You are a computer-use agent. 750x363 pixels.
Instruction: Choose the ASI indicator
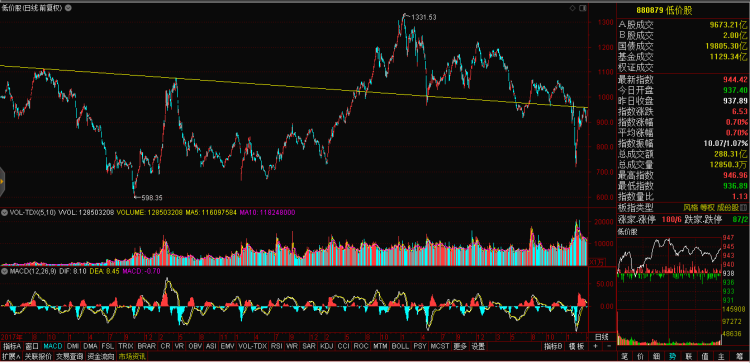pyautogui.click(x=211, y=346)
